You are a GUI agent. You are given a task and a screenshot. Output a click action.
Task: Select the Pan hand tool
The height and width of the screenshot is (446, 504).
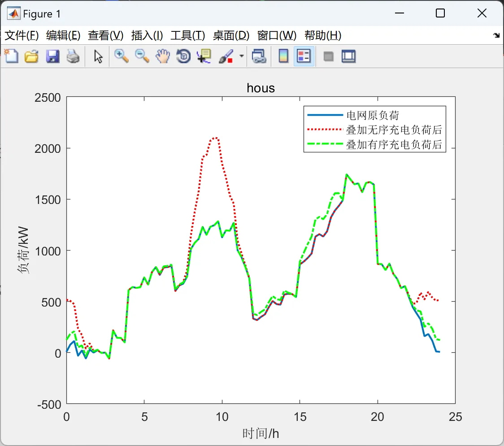pyautogui.click(x=163, y=56)
